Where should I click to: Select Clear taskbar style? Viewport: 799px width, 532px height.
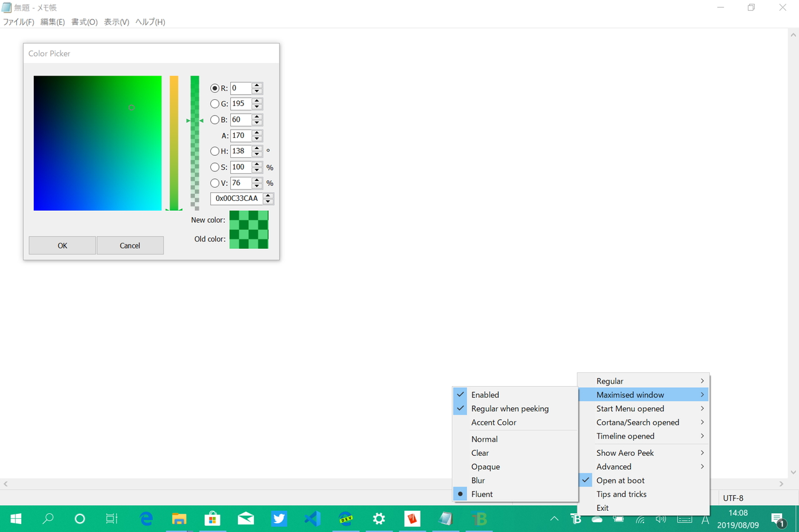515,453
